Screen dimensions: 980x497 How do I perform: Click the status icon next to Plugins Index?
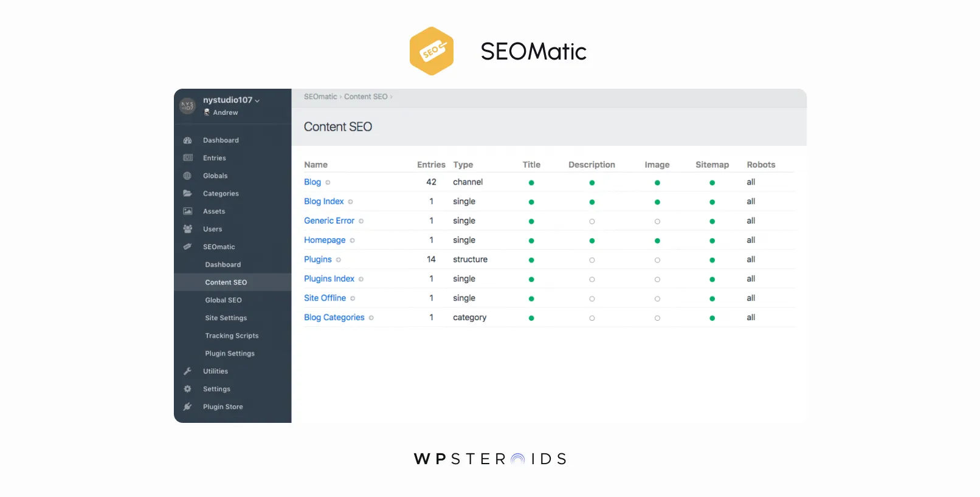[x=361, y=279]
